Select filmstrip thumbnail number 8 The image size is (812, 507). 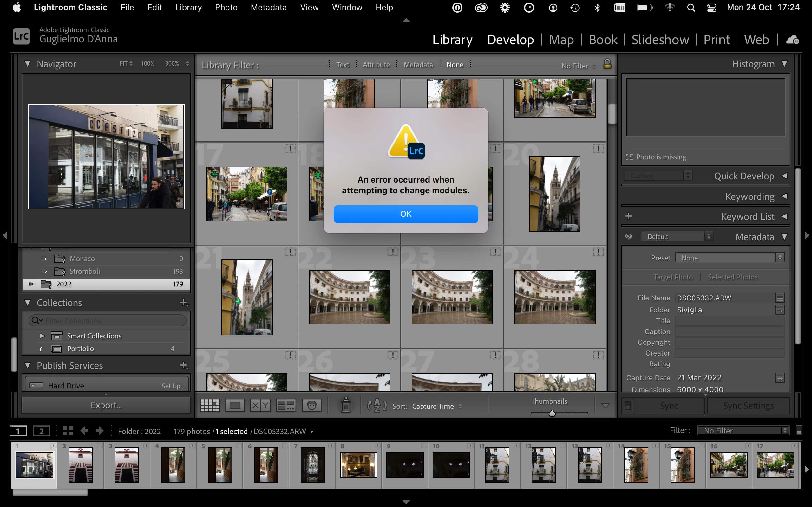358,465
